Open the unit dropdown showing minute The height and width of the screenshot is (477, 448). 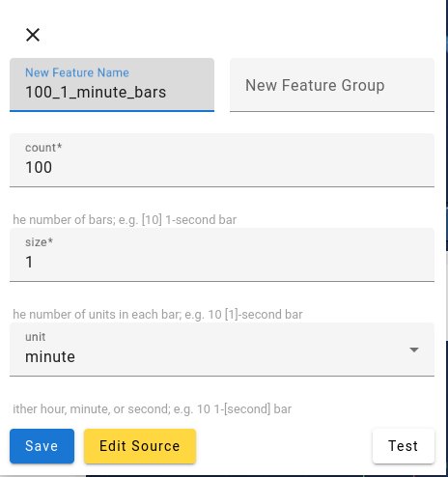222,350
